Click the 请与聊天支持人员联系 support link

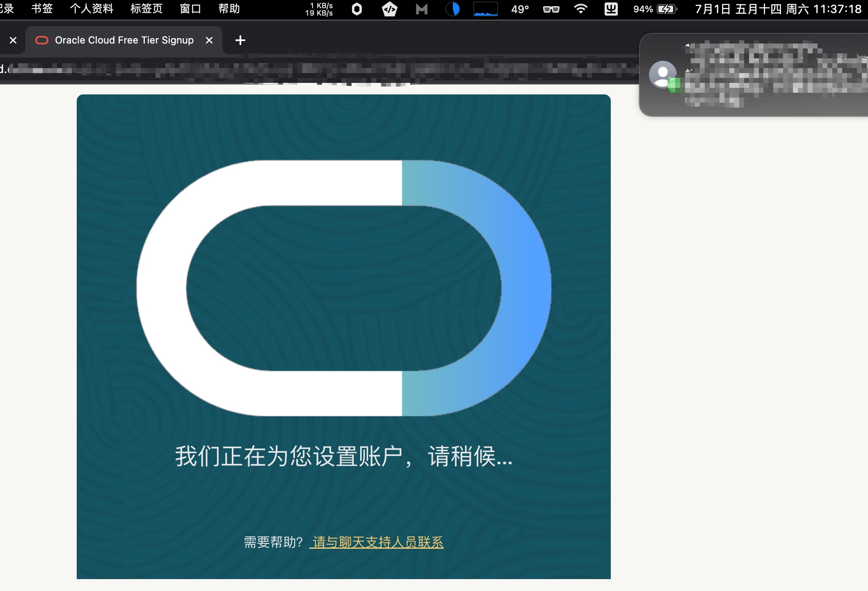[x=377, y=542]
